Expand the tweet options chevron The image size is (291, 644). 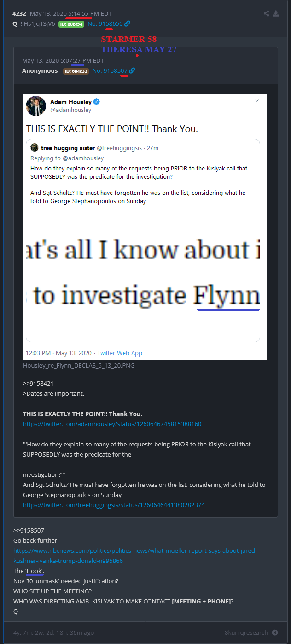point(256,100)
